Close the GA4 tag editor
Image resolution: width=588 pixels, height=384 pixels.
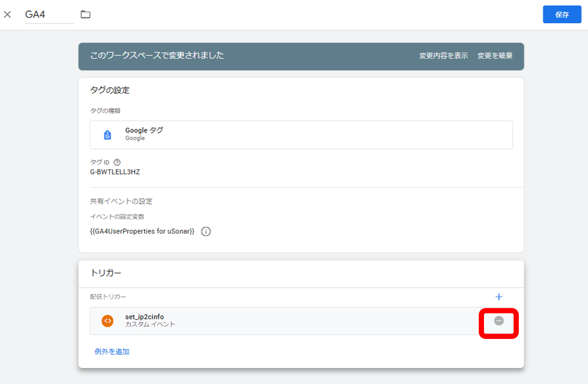click(7, 14)
